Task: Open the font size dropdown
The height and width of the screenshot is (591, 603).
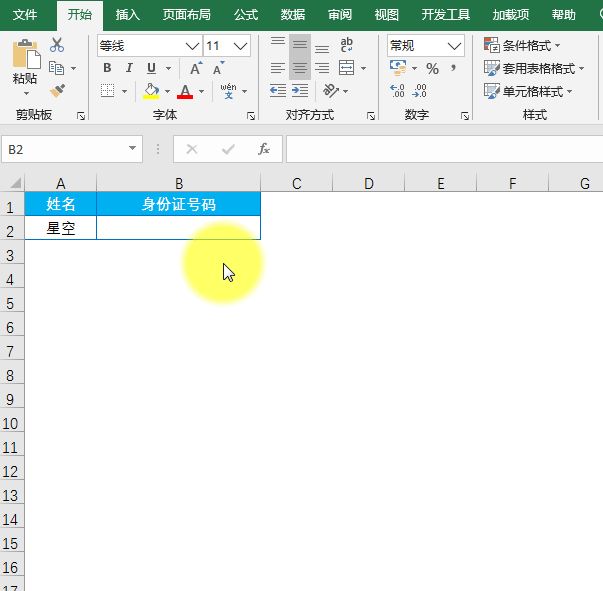Action: [240, 46]
